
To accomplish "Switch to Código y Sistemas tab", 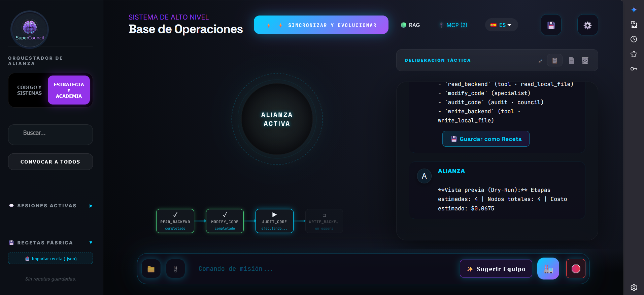I will point(30,90).
